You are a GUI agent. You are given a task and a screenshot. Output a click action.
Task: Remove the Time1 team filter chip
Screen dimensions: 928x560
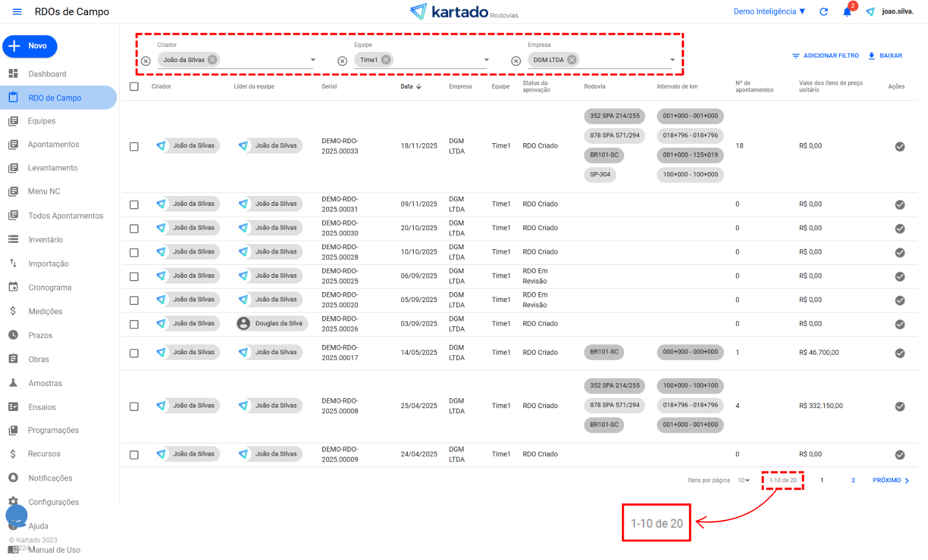coord(386,60)
